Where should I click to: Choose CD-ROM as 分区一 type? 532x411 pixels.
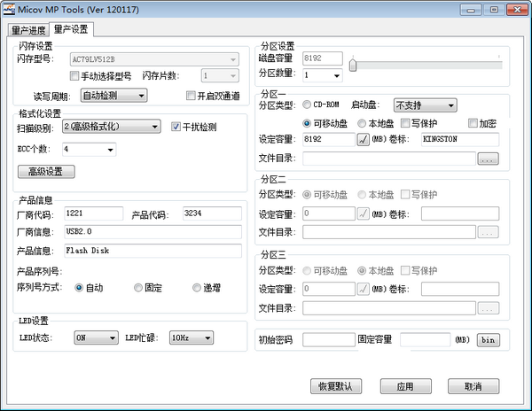[308, 105]
